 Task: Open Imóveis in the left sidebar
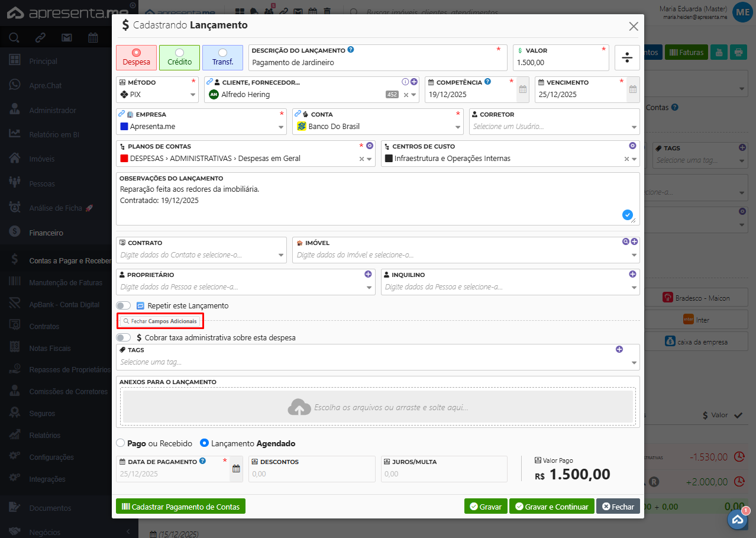point(41,159)
